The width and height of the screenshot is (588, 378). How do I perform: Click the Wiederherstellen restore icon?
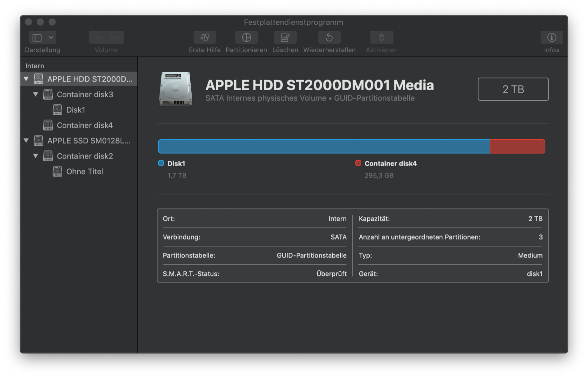[329, 37]
